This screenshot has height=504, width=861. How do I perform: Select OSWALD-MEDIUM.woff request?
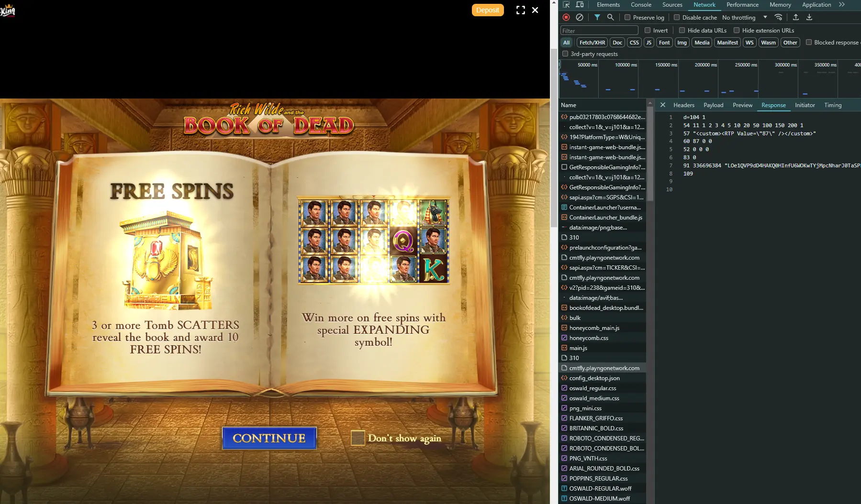tap(603, 498)
